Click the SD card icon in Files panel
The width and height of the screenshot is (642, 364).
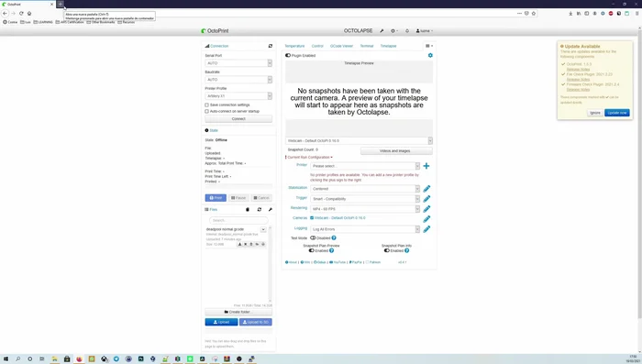click(x=248, y=209)
